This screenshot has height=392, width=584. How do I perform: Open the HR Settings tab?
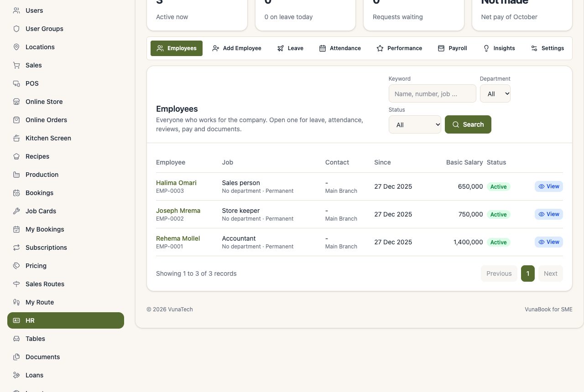tap(547, 48)
